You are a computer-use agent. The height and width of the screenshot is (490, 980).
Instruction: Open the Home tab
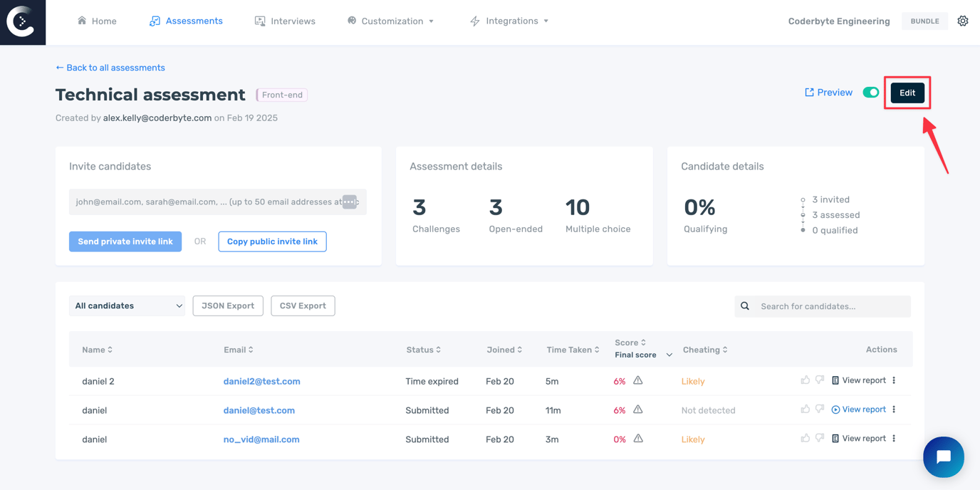tap(97, 21)
